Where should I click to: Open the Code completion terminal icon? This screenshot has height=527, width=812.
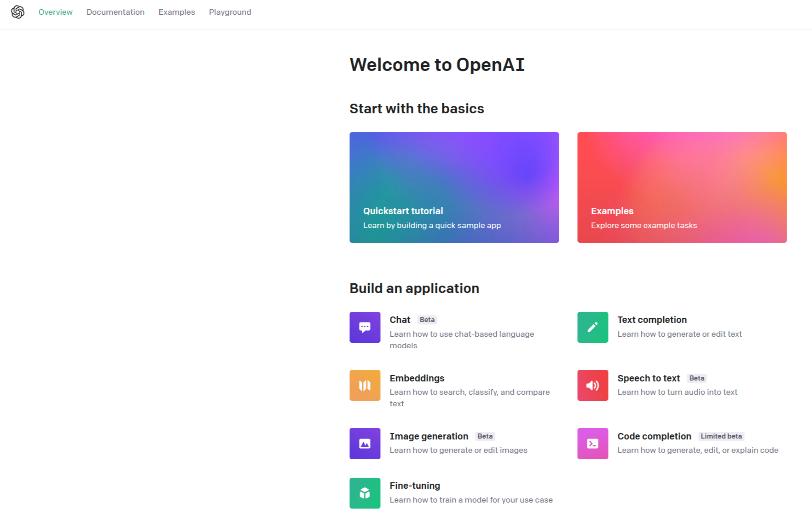click(592, 444)
